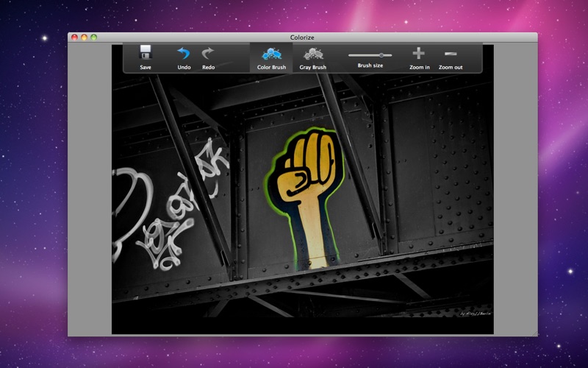The height and width of the screenshot is (368, 588).
Task: Select the Color Brush tool
Action: click(271, 54)
